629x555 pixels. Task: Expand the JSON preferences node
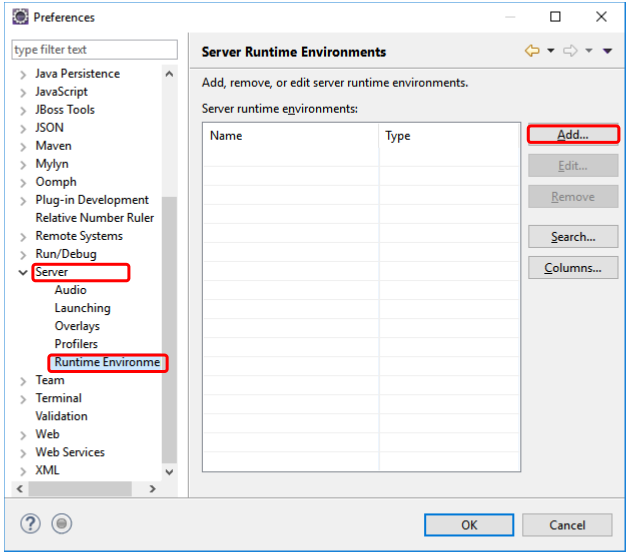click(x=23, y=129)
